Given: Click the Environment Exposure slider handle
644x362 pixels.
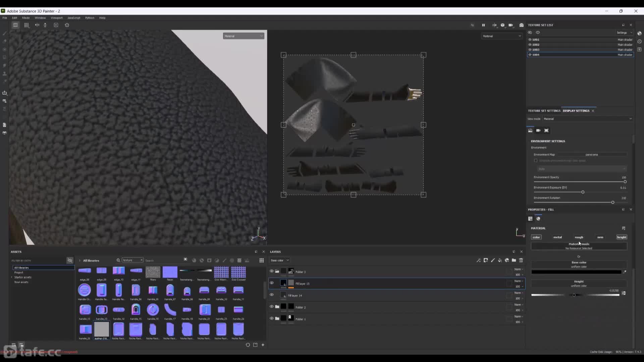Looking at the screenshot, I should point(583,192).
